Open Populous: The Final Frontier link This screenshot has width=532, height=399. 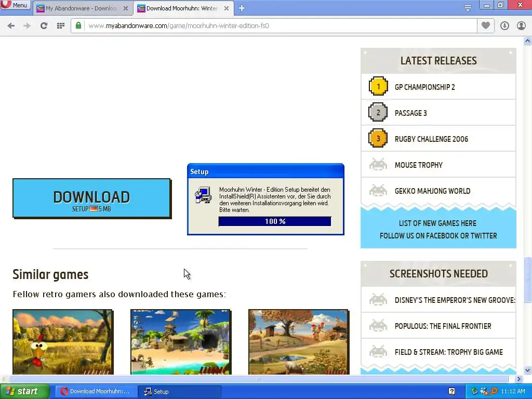pyautogui.click(x=443, y=326)
